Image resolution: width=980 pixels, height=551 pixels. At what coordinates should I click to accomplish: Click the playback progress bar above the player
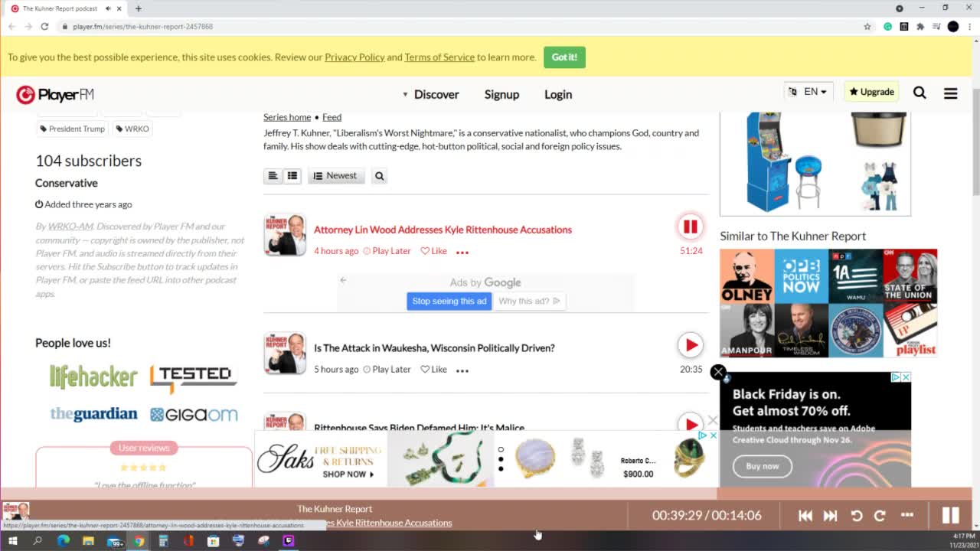coord(486,494)
